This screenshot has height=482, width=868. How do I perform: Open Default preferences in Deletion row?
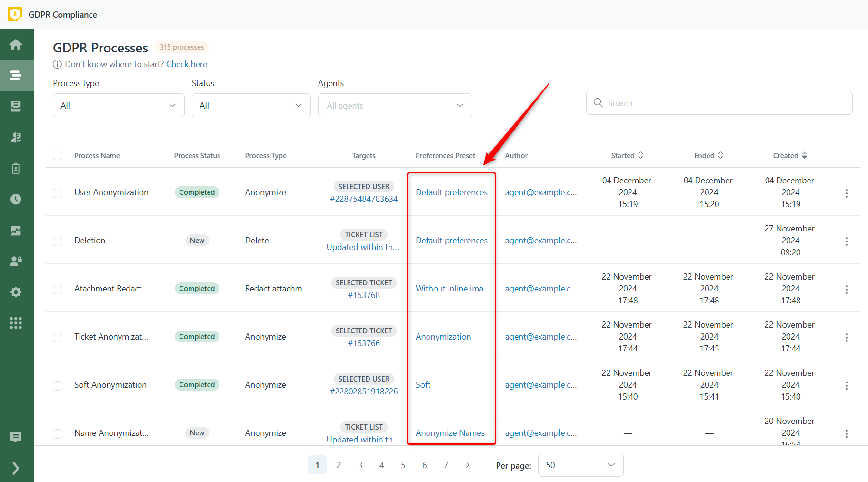coord(451,241)
